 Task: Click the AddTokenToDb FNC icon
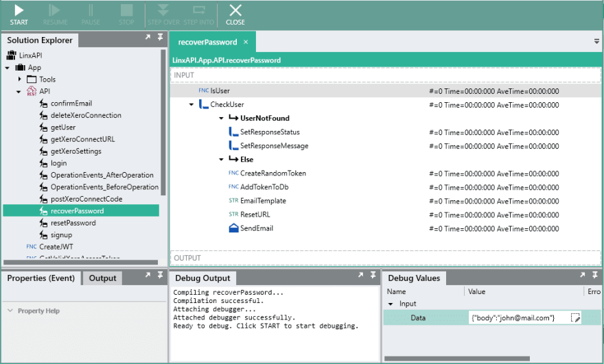click(x=233, y=186)
